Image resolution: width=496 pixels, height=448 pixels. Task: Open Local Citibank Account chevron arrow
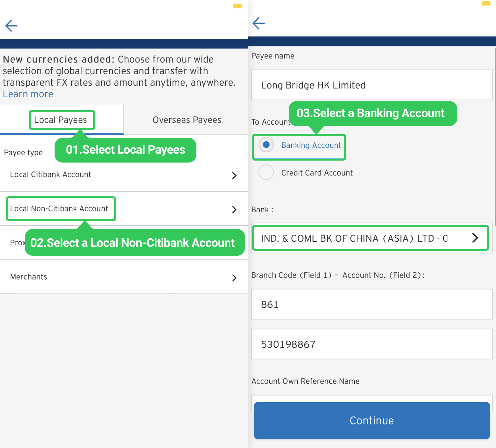(x=234, y=175)
